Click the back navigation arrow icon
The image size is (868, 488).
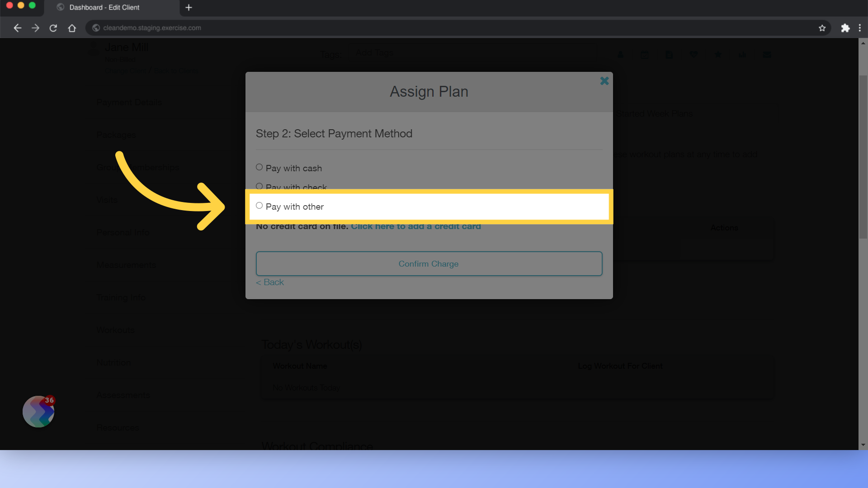17,28
